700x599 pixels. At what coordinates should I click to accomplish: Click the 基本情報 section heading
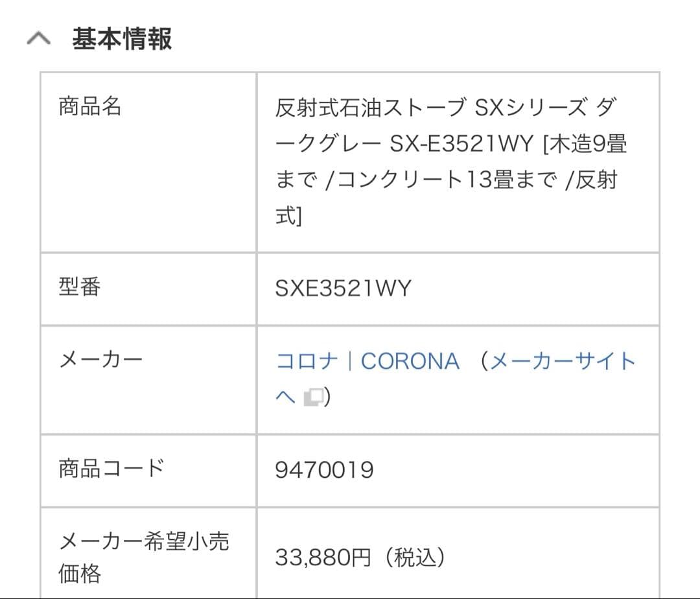click(122, 40)
